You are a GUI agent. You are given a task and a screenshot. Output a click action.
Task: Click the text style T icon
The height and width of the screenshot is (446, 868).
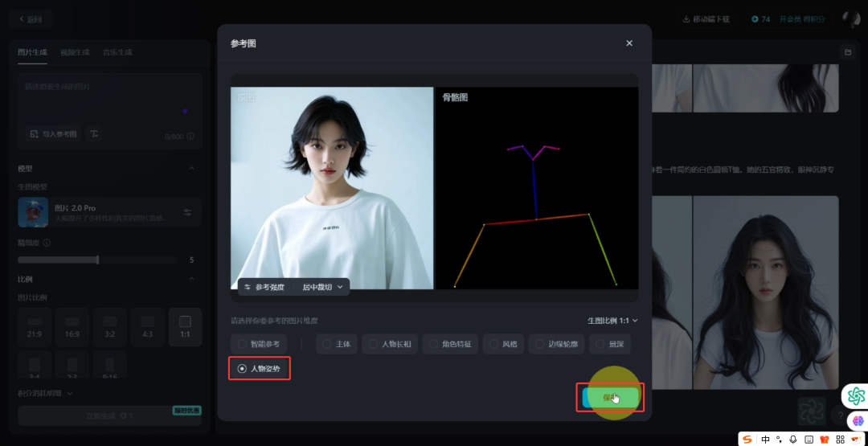[94, 133]
